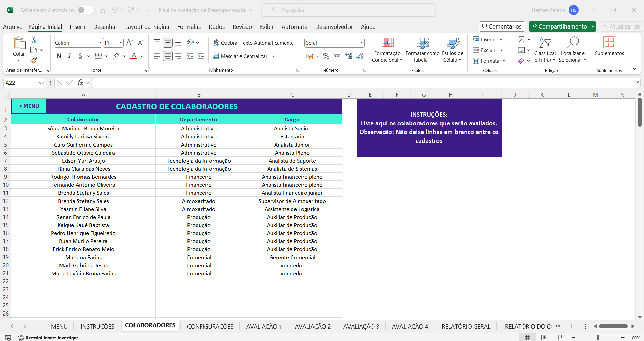Open Estilos de Célula gallery
The width and height of the screenshot is (644, 341).
click(x=452, y=50)
